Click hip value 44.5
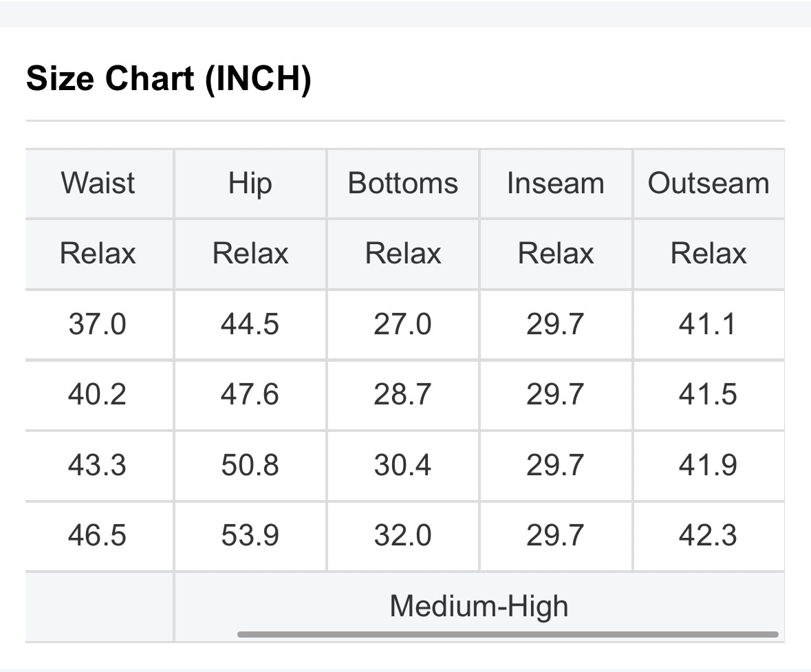The width and height of the screenshot is (811, 672). 250,324
